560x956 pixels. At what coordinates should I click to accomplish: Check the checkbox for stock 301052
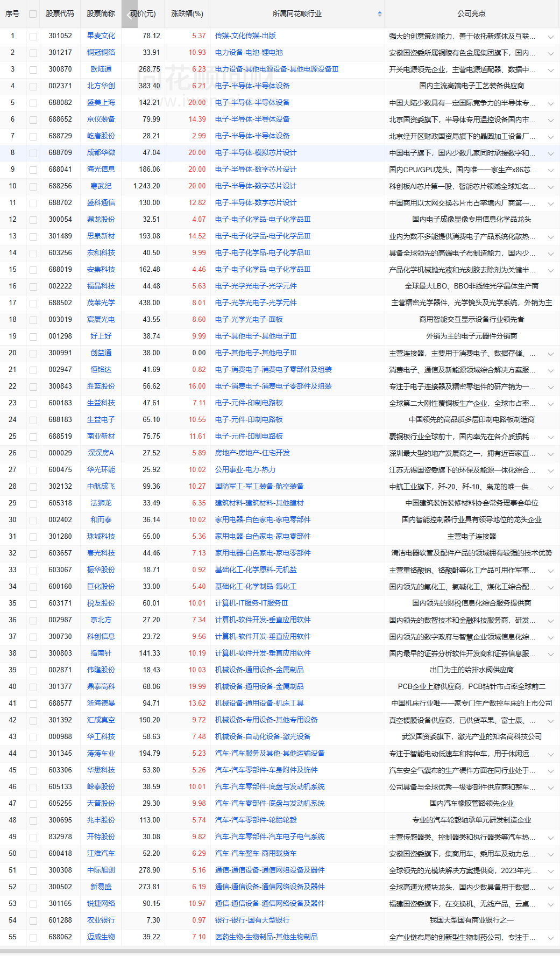pyautogui.click(x=33, y=36)
